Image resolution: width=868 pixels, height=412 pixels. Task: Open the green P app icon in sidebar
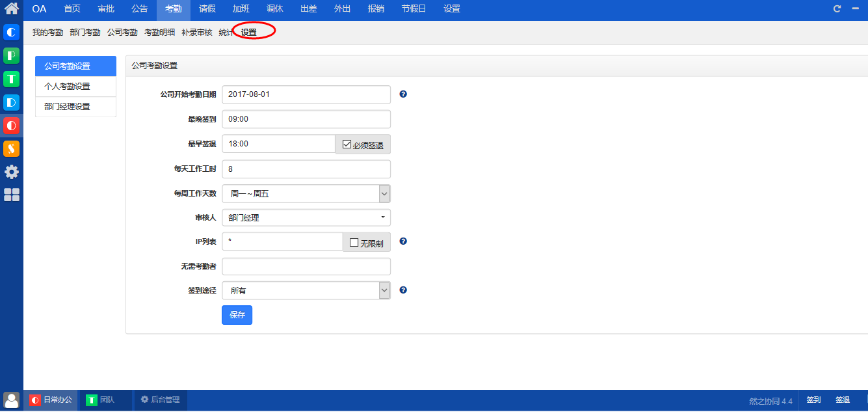pos(12,56)
